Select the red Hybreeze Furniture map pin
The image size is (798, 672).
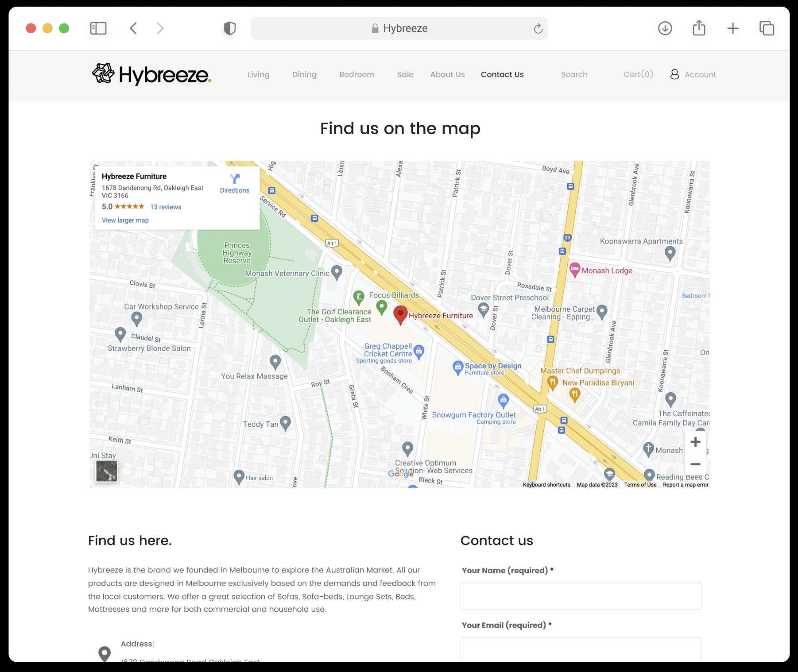400,315
